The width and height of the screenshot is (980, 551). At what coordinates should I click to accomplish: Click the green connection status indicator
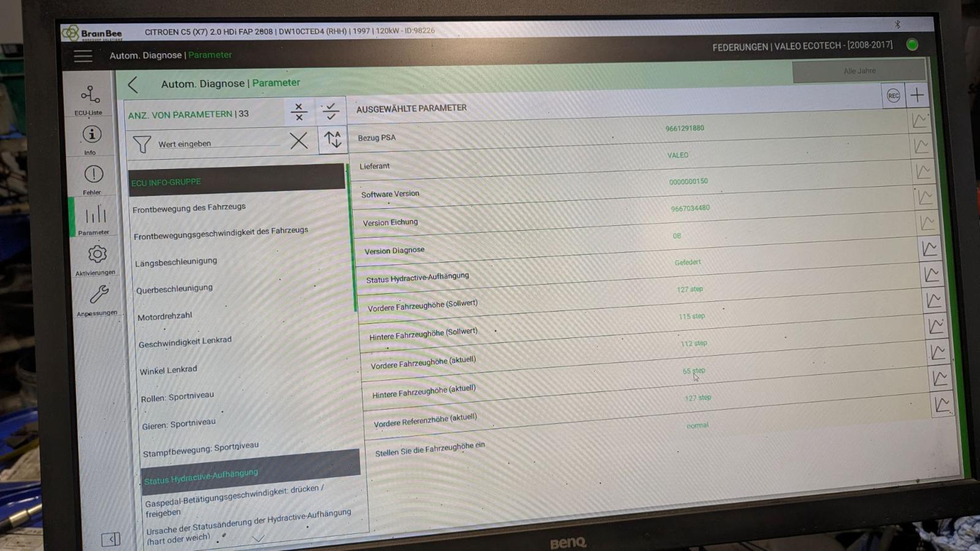pos(912,45)
